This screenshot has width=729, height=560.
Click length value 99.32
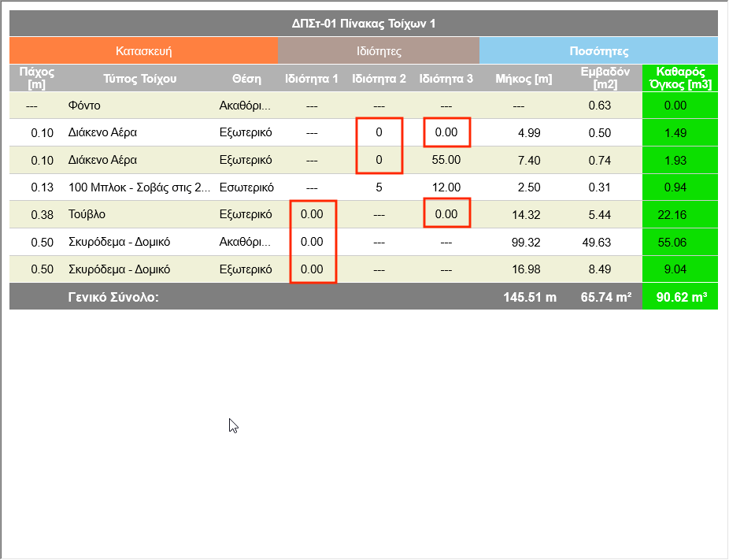click(526, 243)
